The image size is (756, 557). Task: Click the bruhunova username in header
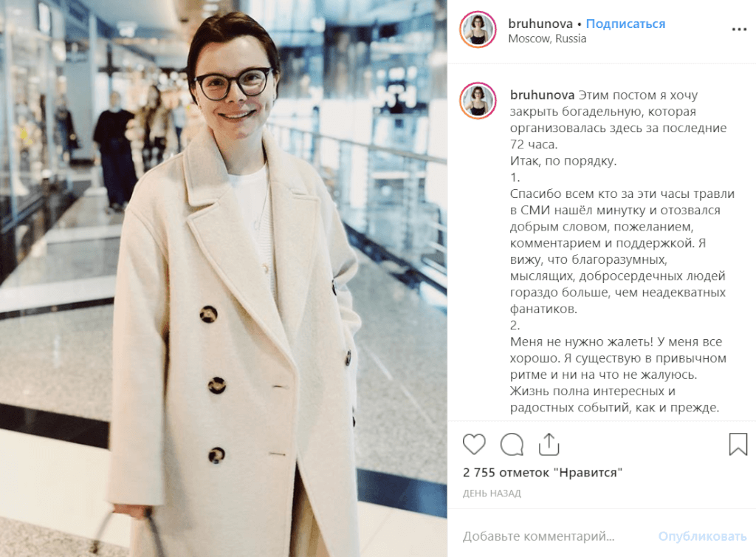point(540,24)
